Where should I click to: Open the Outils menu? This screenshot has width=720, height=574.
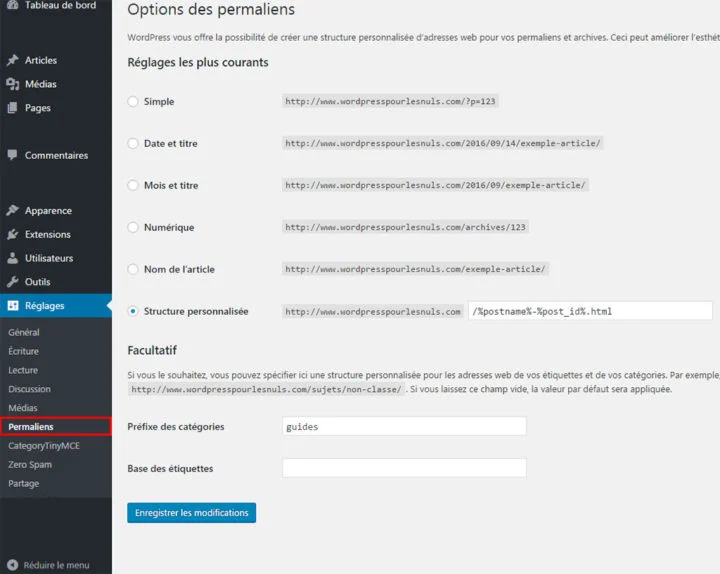pos(38,282)
